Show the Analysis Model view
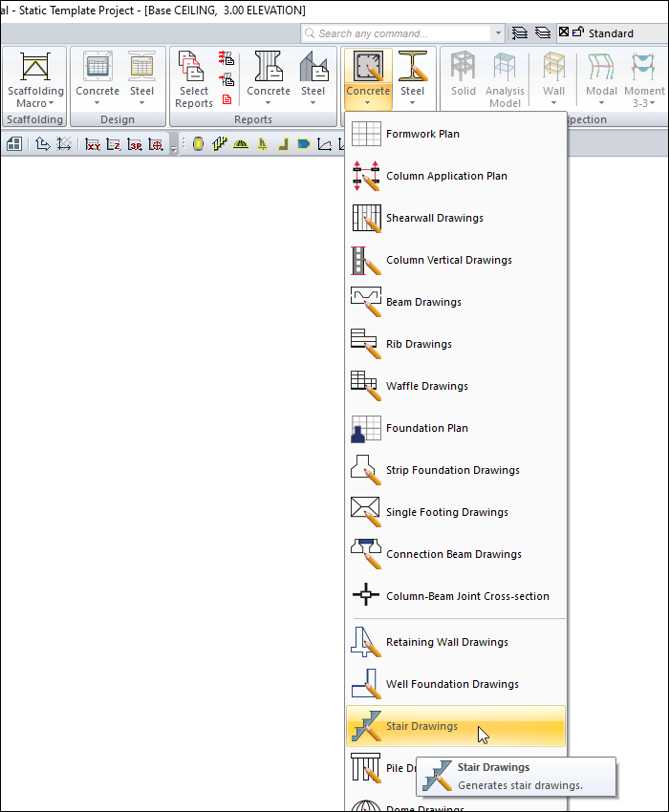The image size is (669, 812). click(x=505, y=79)
